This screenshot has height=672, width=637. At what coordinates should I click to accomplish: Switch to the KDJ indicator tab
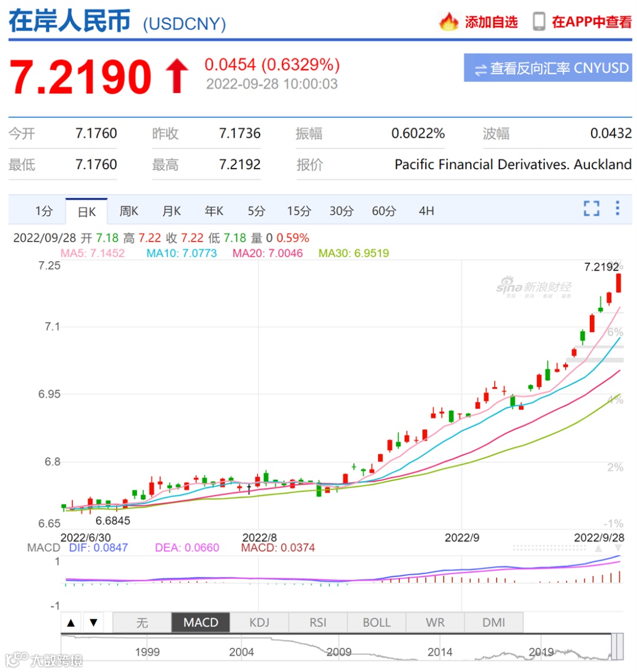click(260, 622)
